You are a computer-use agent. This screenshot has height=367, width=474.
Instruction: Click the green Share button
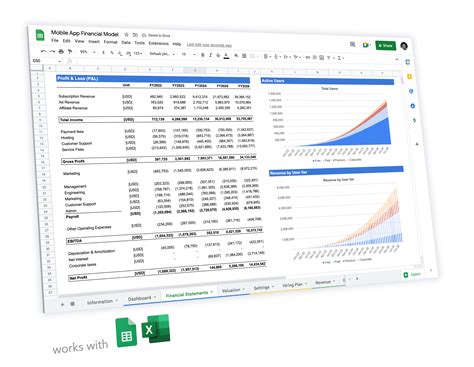click(x=386, y=45)
